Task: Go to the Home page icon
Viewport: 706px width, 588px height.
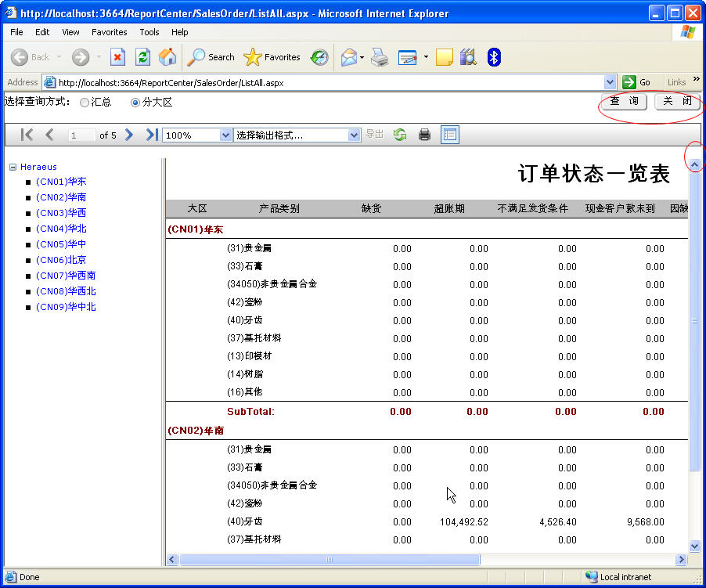Action: (x=167, y=57)
